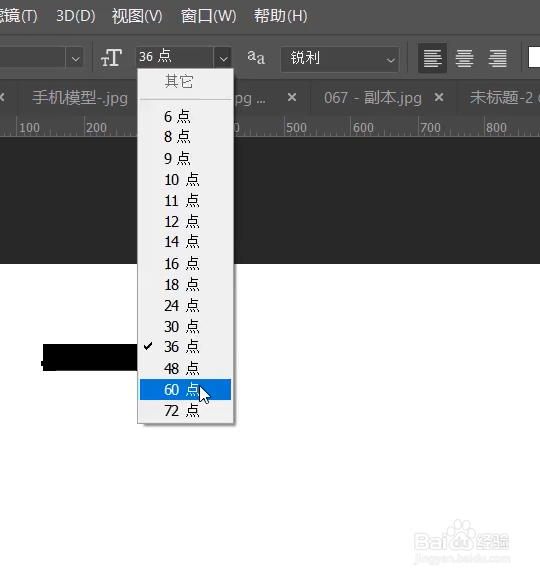Click the white text color swatch
This screenshot has height=577, width=540.
(534, 58)
